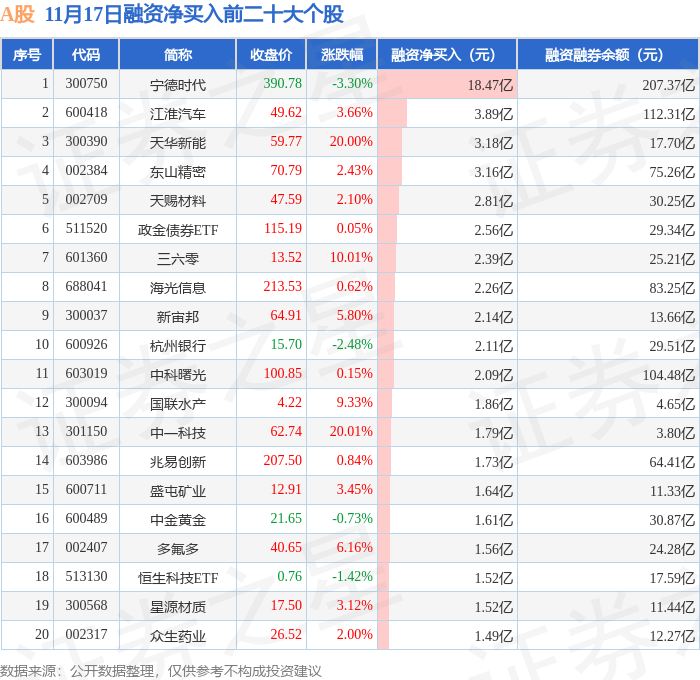Select stock name 海光信息

coord(178,288)
